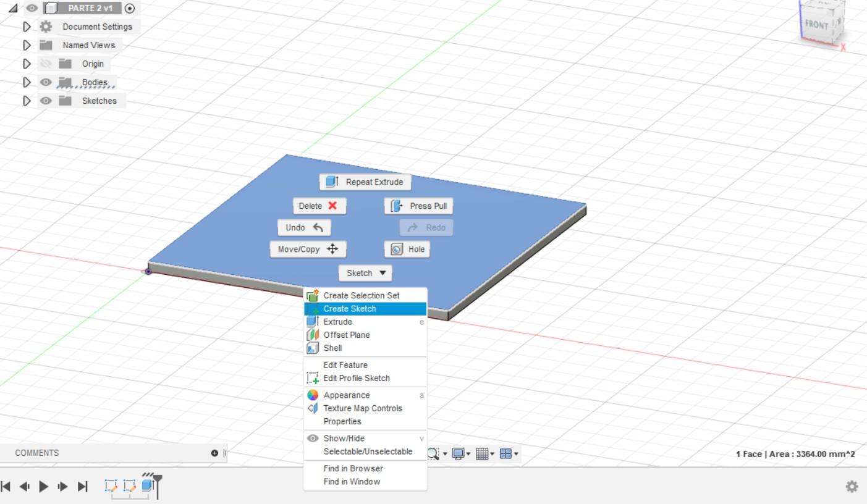Choose Extrude from the context menu

click(365, 322)
